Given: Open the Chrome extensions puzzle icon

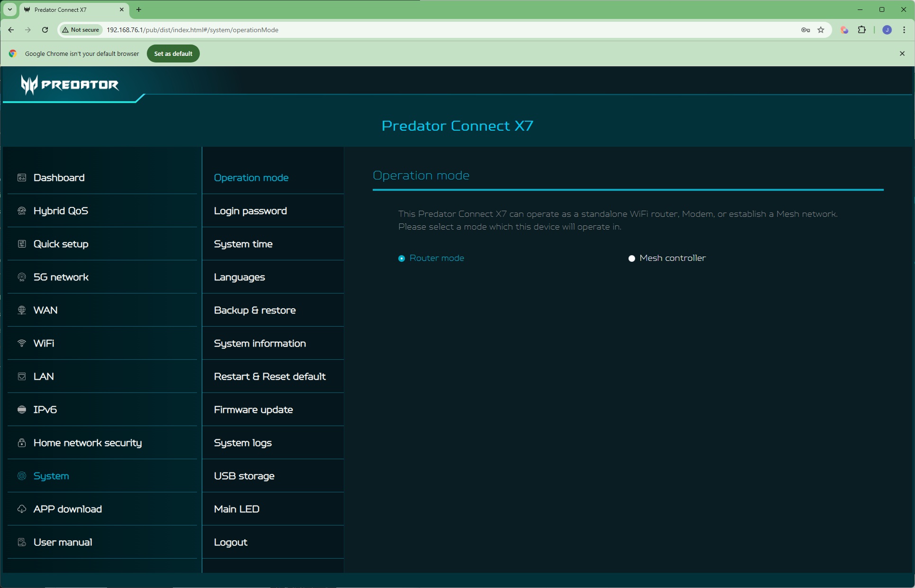Looking at the screenshot, I should 862,30.
